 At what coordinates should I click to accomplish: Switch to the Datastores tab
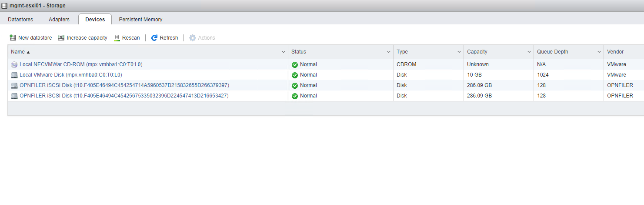pyautogui.click(x=20, y=19)
